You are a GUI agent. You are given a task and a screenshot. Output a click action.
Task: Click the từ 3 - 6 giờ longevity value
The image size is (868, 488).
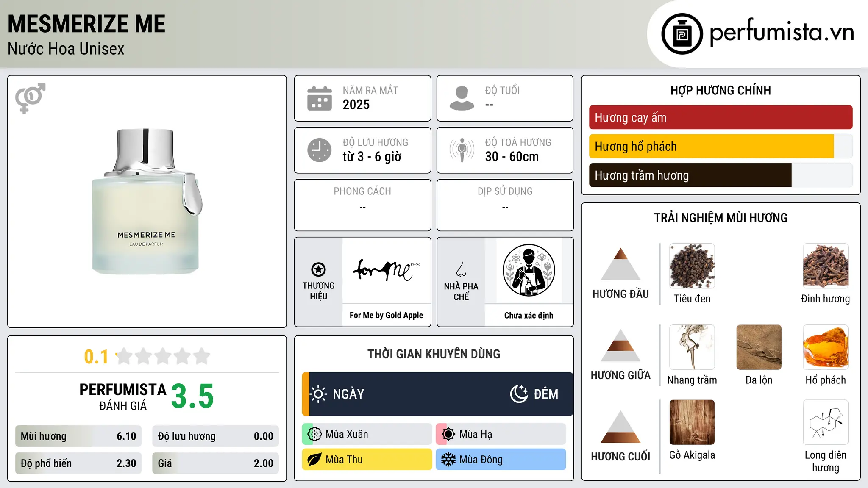click(372, 157)
